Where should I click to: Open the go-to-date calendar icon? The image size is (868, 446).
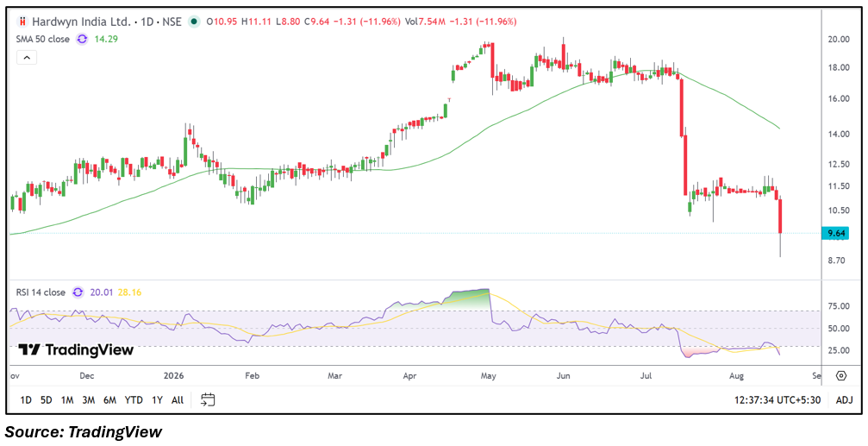(x=208, y=399)
